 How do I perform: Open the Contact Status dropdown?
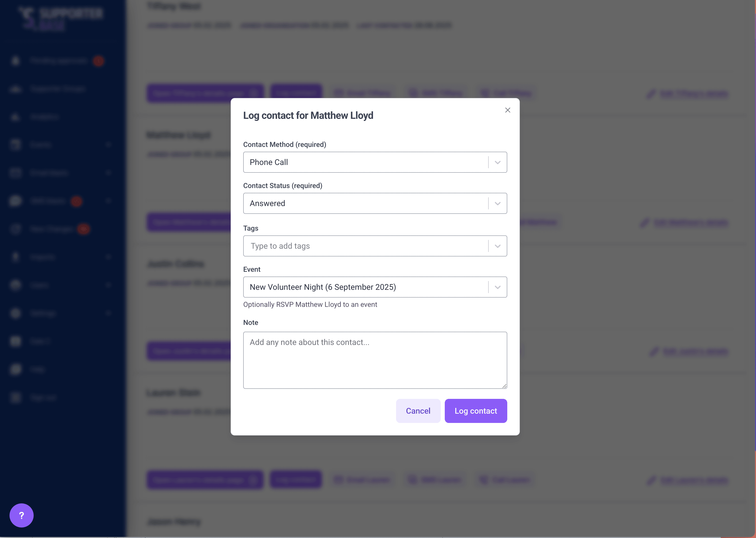point(375,203)
